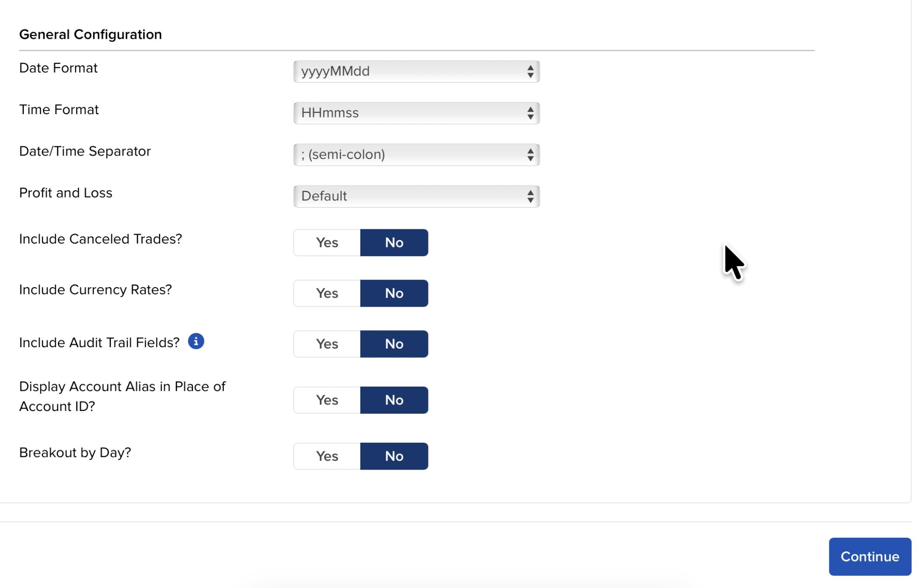Click the General Configuration heading

click(90, 34)
